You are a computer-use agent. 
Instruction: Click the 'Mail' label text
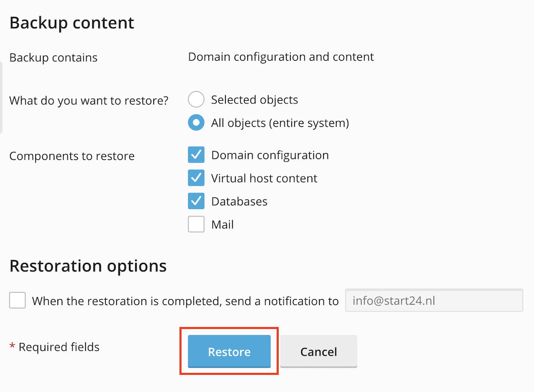[x=222, y=225]
